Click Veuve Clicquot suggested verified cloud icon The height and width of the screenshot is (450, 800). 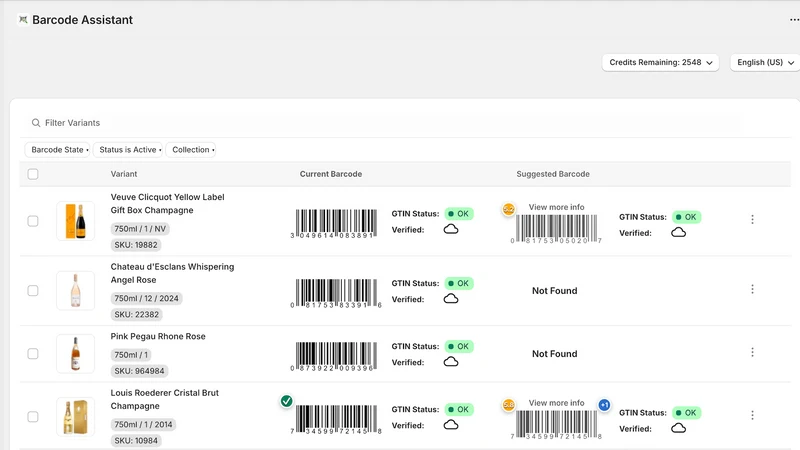pos(679,232)
